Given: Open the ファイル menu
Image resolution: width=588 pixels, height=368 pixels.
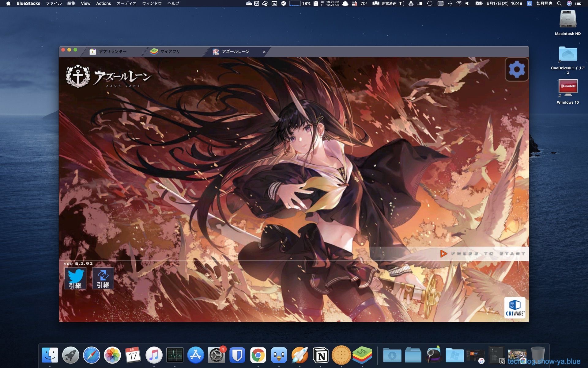Looking at the screenshot, I should click(x=54, y=3).
